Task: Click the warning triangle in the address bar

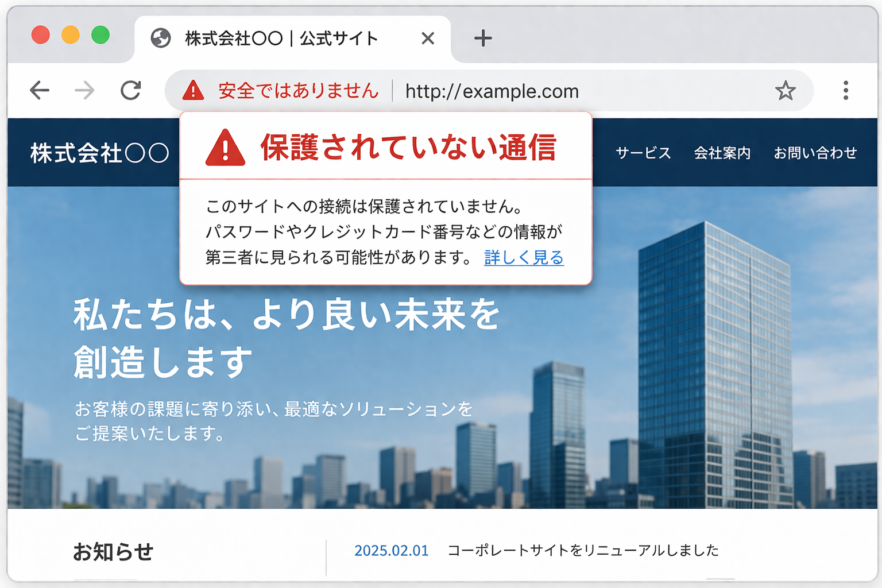Action: [194, 90]
